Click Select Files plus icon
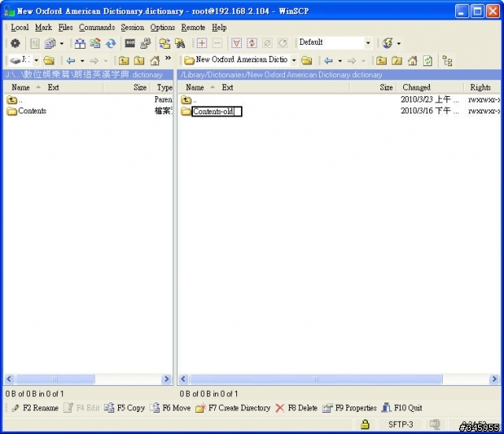The image size is (504, 434). pos(202,43)
